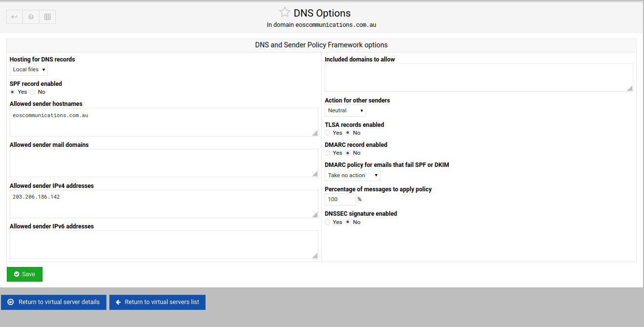The image size is (644, 327).
Task: Click Return to virtual servers list
Action: click(x=157, y=302)
